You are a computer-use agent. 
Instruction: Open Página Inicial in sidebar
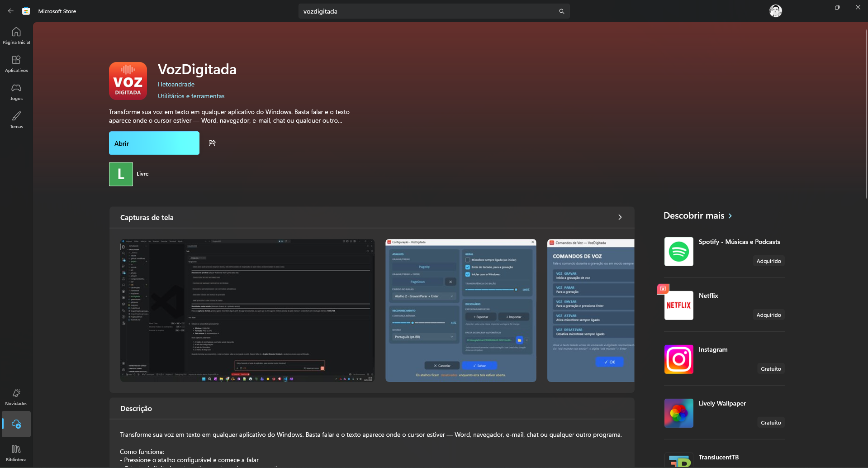coord(16,36)
